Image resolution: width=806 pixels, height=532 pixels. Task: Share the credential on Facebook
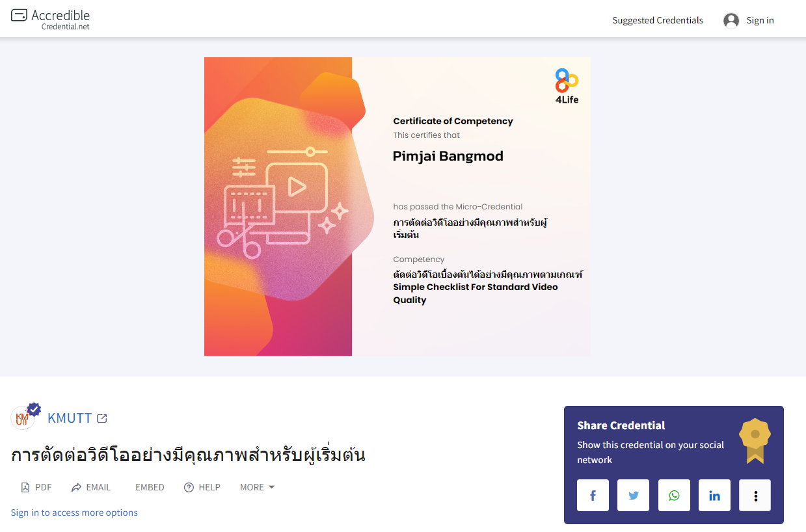tap(593, 495)
